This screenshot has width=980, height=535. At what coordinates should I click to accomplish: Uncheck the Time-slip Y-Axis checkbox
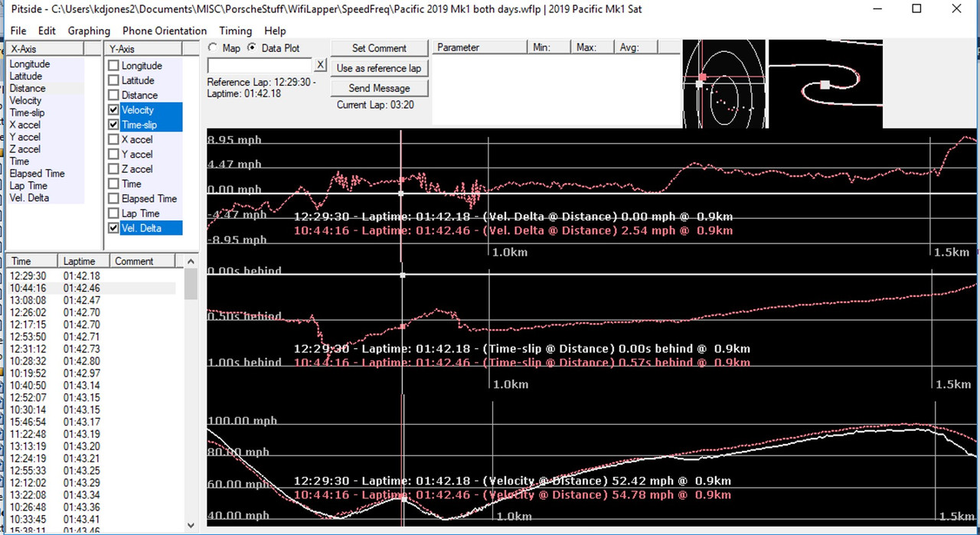point(113,125)
